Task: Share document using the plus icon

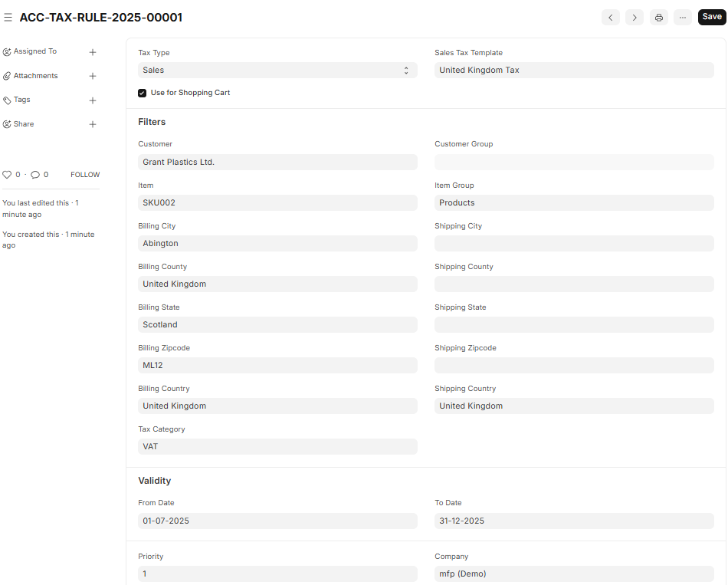Action: 93,124
